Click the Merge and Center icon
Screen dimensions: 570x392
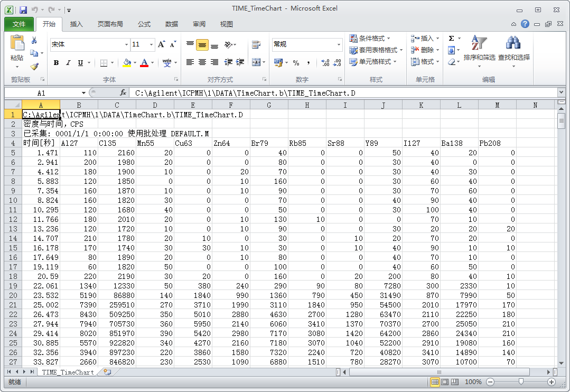click(x=256, y=62)
